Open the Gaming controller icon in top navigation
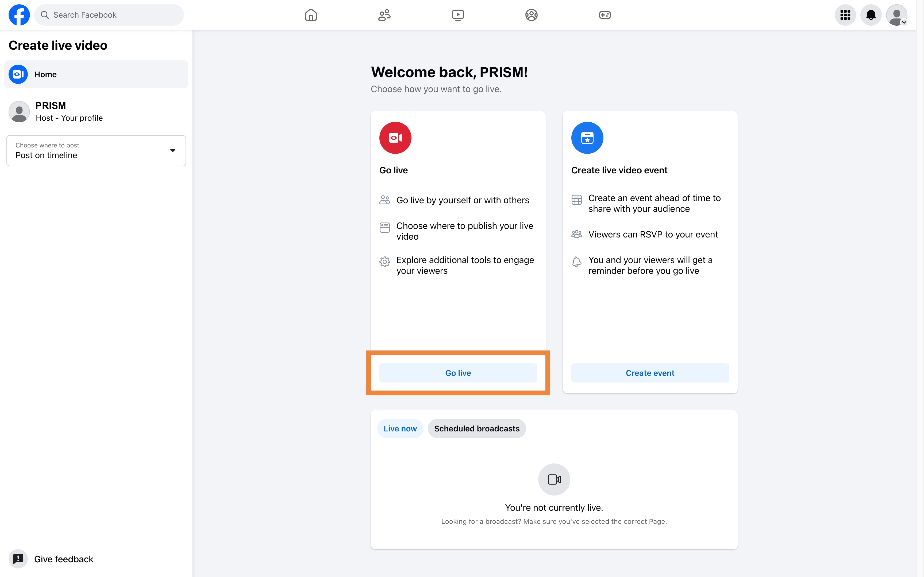This screenshot has height=577, width=924. [x=605, y=15]
